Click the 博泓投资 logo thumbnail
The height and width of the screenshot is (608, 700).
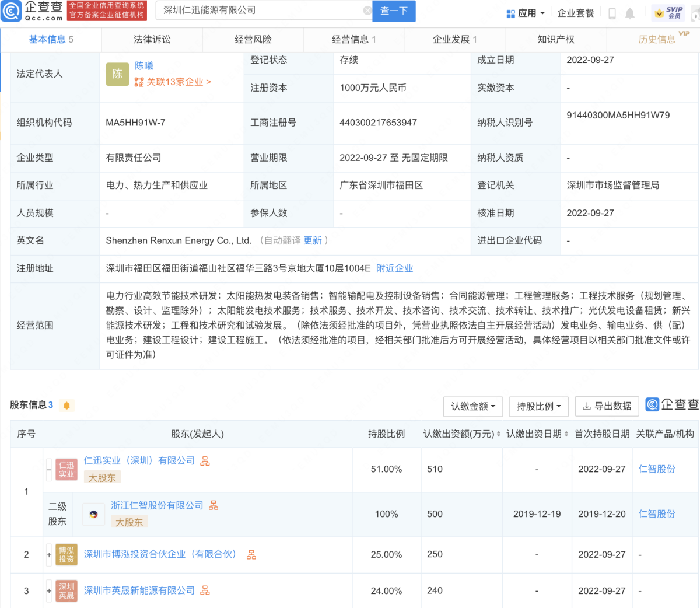click(66, 555)
